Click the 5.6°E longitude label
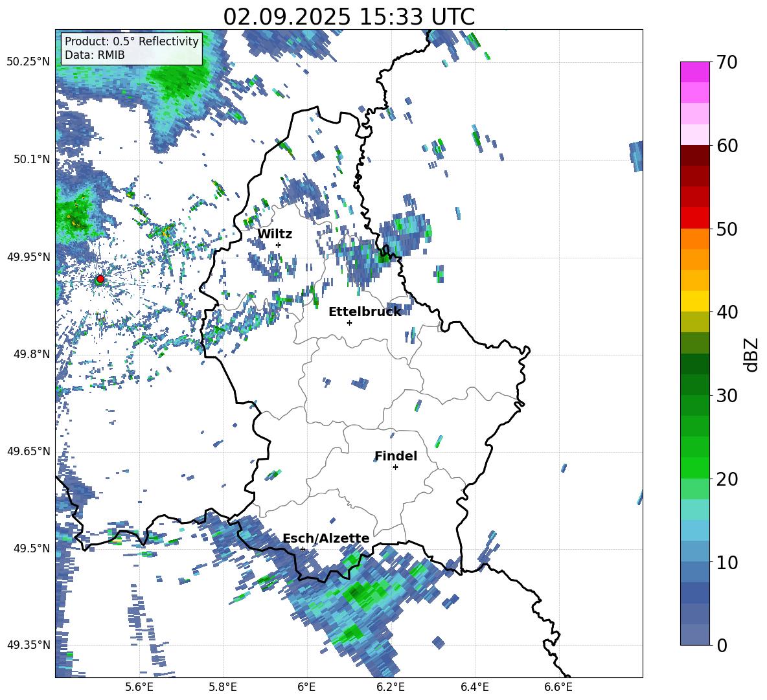This screenshot has width=767, height=700. coord(139,687)
